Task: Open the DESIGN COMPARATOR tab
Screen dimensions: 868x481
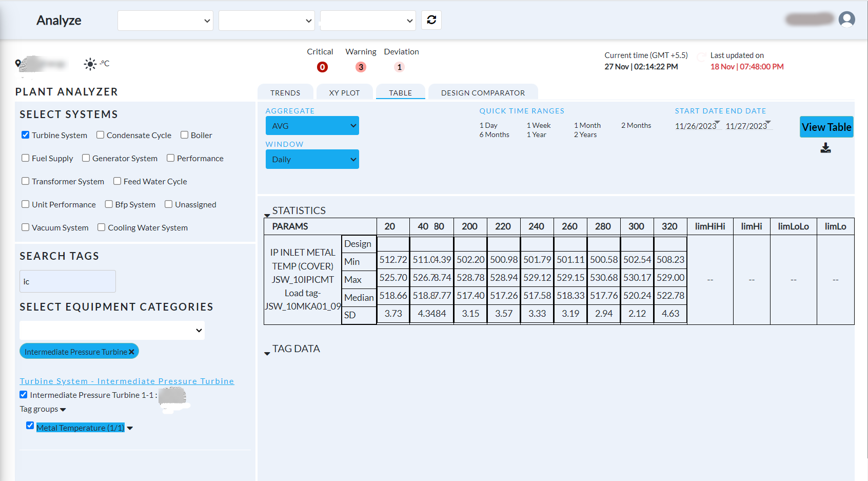Action: pyautogui.click(x=483, y=92)
